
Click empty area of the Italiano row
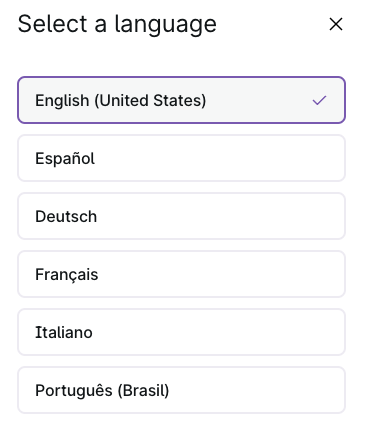point(220,332)
